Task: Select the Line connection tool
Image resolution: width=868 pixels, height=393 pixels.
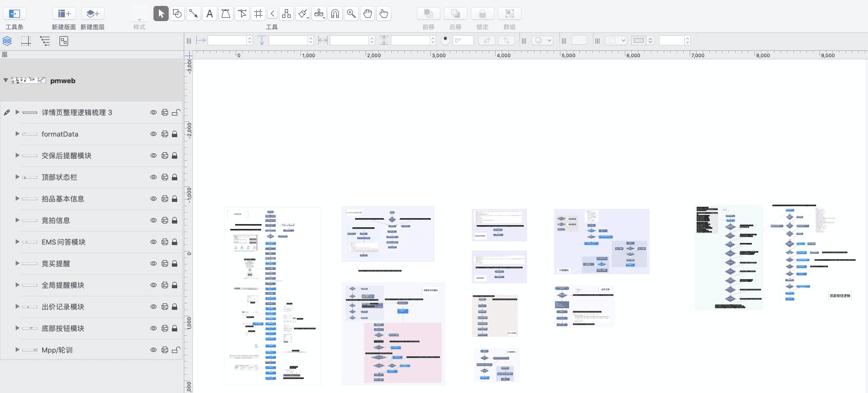Action: [x=193, y=13]
